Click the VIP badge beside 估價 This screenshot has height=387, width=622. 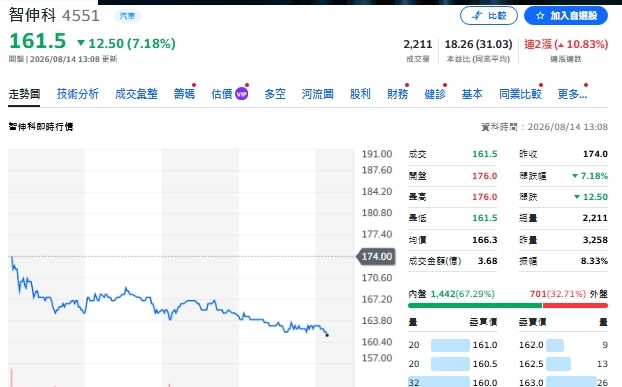[242, 94]
